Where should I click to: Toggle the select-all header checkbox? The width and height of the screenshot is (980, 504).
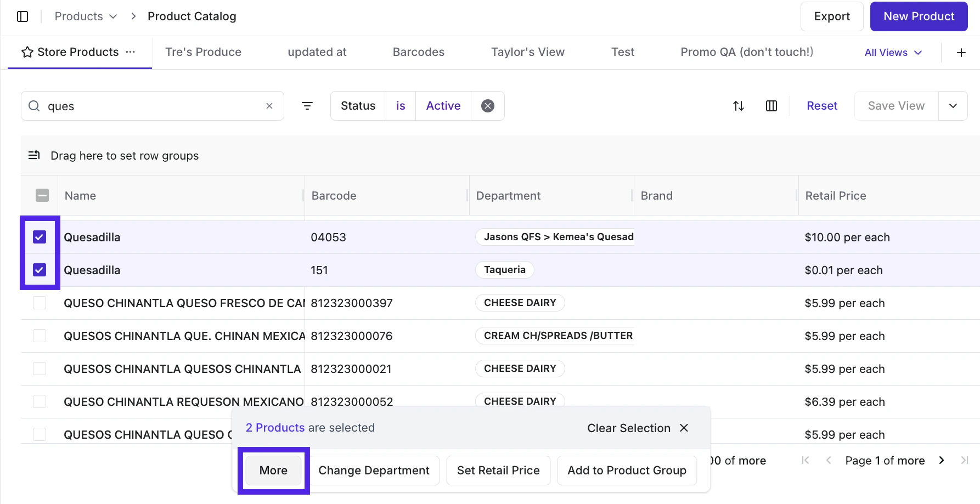point(42,195)
